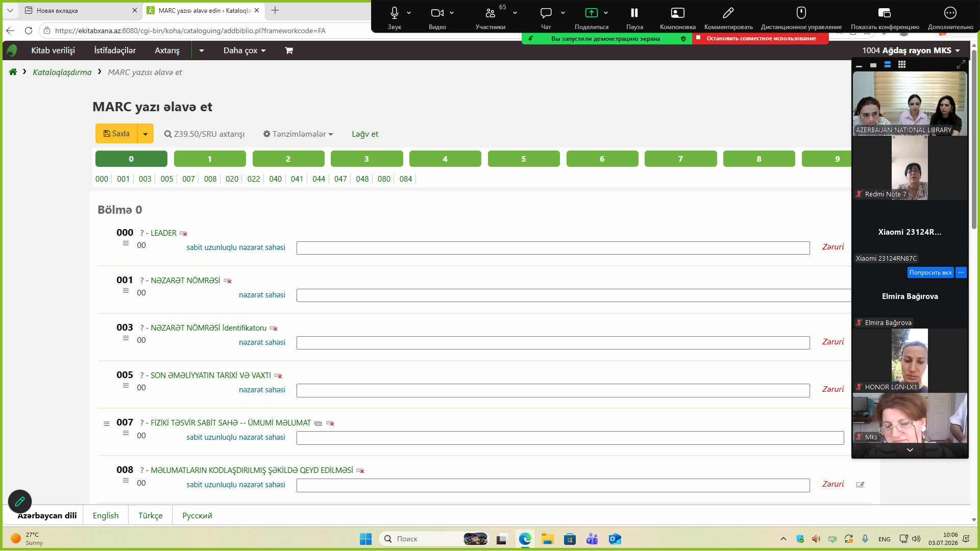Delete tag 007 using its remove icon
The height and width of the screenshot is (551, 980).
(330, 423)
